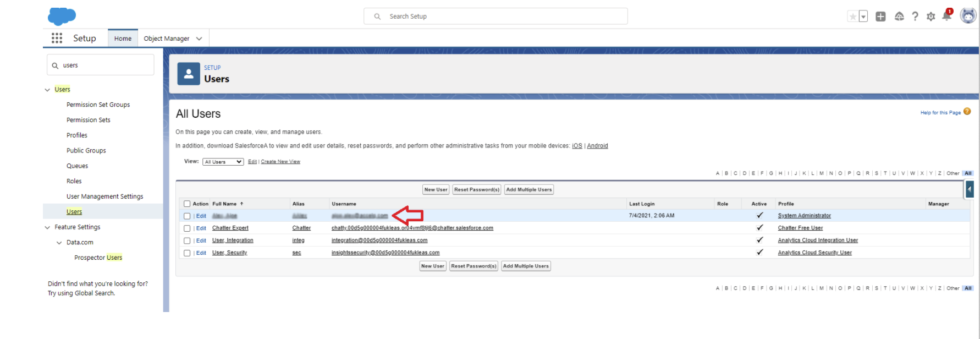Click the top New User button

pos(436,190)
